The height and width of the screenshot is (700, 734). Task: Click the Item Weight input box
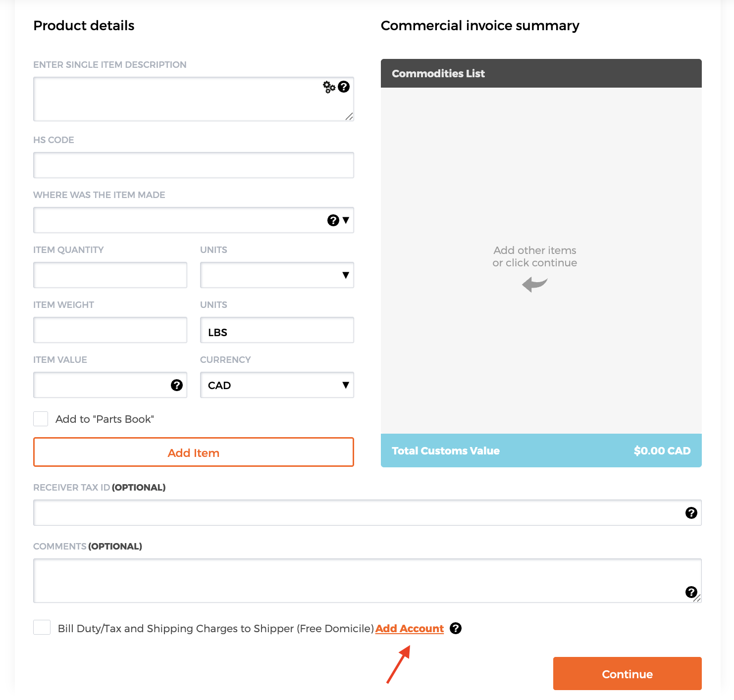click(110, 330)
